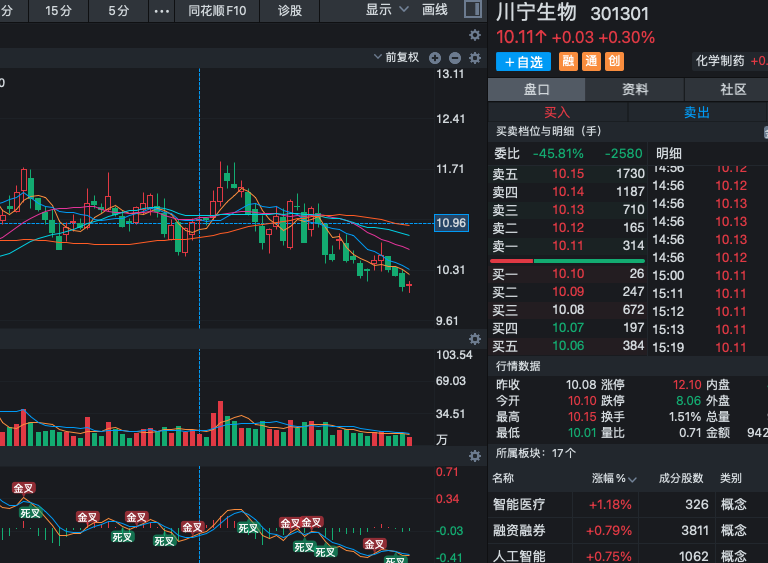Open gear settings beside 前复权 zoom icons
Viewport: 768px width, 563px height.
[475, 58]
